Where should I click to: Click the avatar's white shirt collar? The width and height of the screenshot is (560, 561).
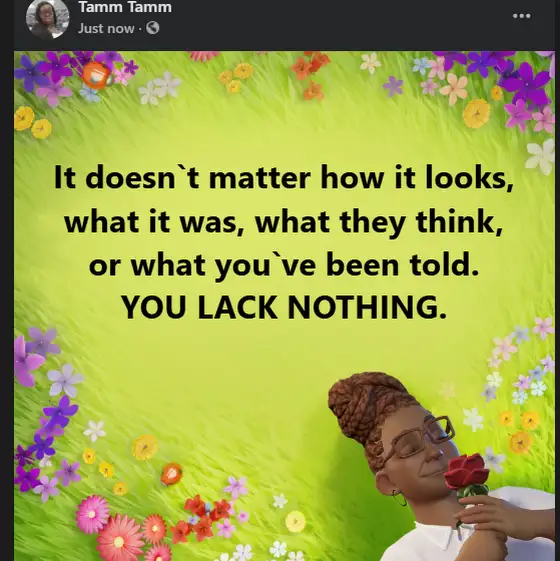[x=435, y=538]
